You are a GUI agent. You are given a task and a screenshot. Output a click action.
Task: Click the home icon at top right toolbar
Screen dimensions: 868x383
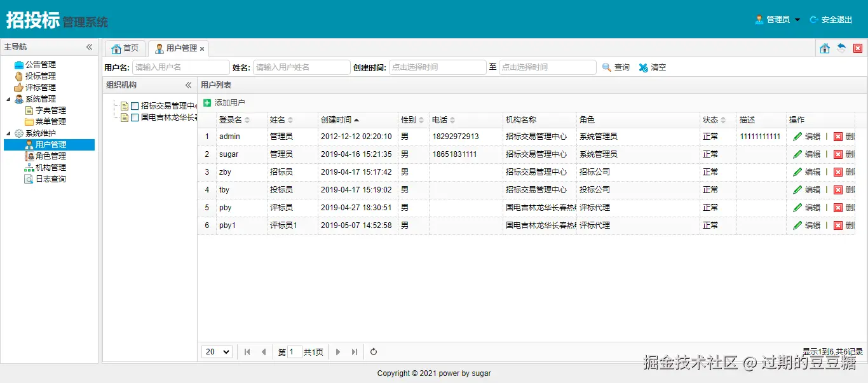[825, 48]
